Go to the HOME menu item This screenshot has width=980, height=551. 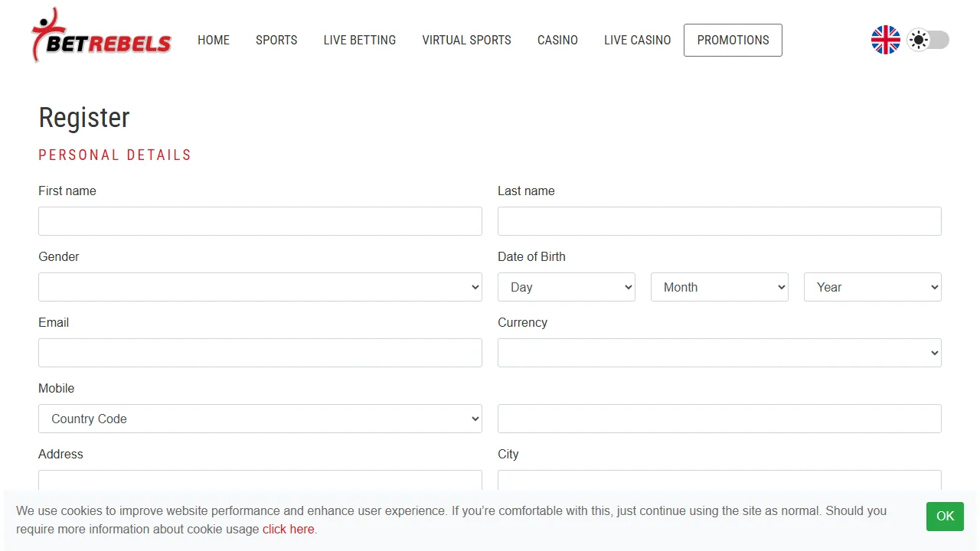(214, 40)
